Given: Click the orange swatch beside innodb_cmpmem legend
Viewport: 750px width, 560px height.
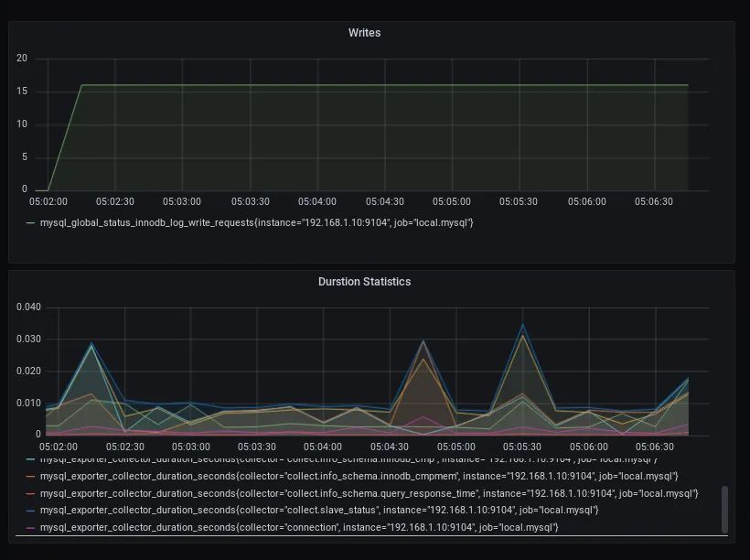Looking at the screenshot, I should click(30, 477).
